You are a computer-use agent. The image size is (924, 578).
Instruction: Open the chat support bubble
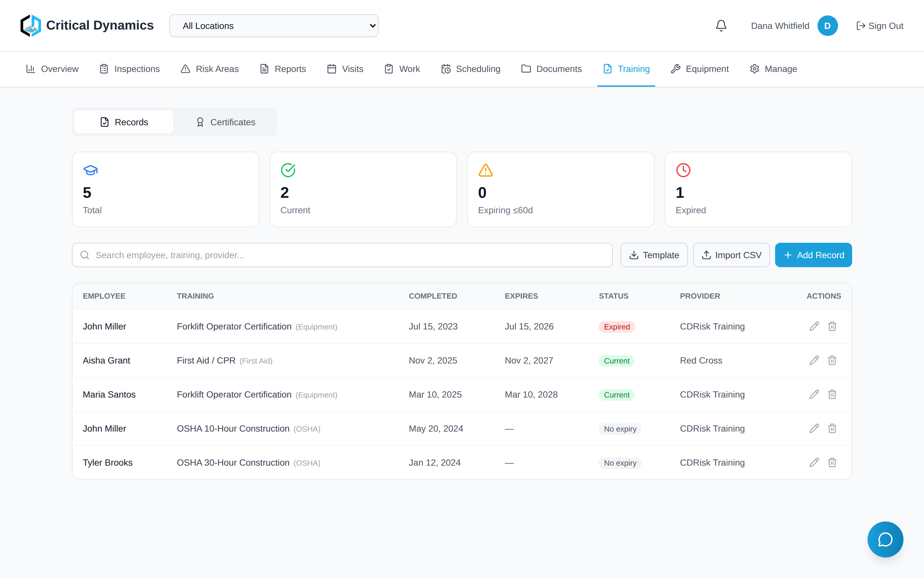tap(885, 539)
